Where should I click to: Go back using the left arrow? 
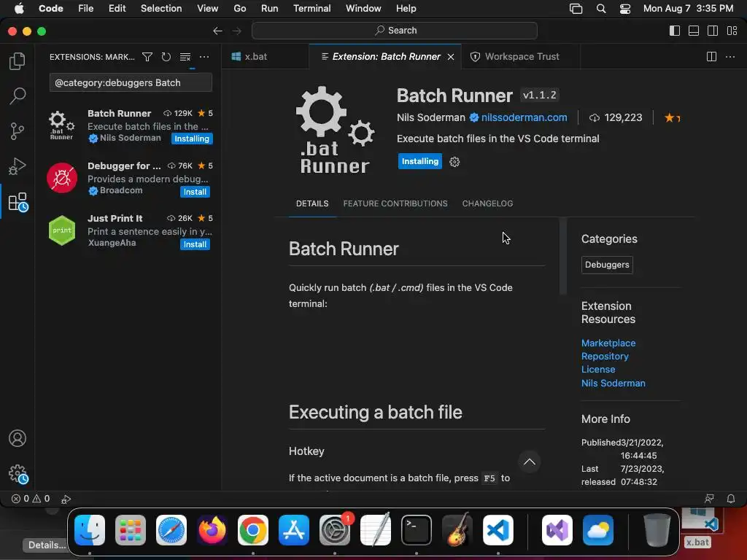tap(217, 31)
